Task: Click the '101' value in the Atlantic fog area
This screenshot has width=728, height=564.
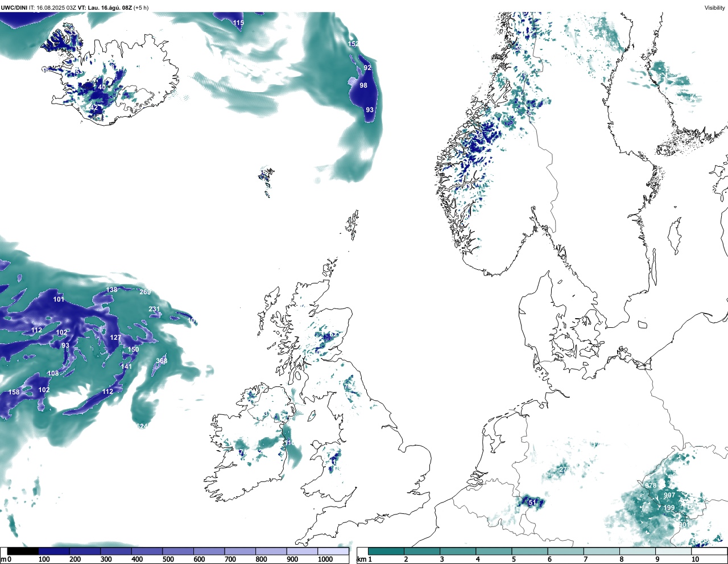Action: tap(59, 299)
